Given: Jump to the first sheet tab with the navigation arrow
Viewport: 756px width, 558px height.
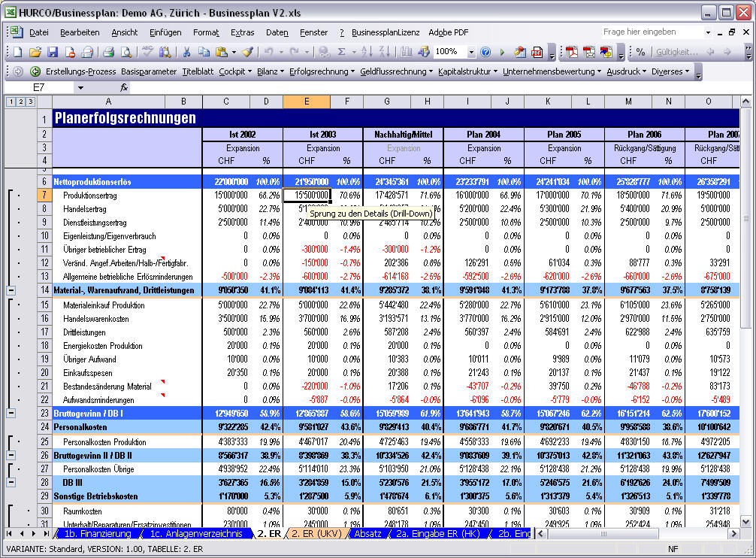Looking at the screenshot, I should coord(9,533).
